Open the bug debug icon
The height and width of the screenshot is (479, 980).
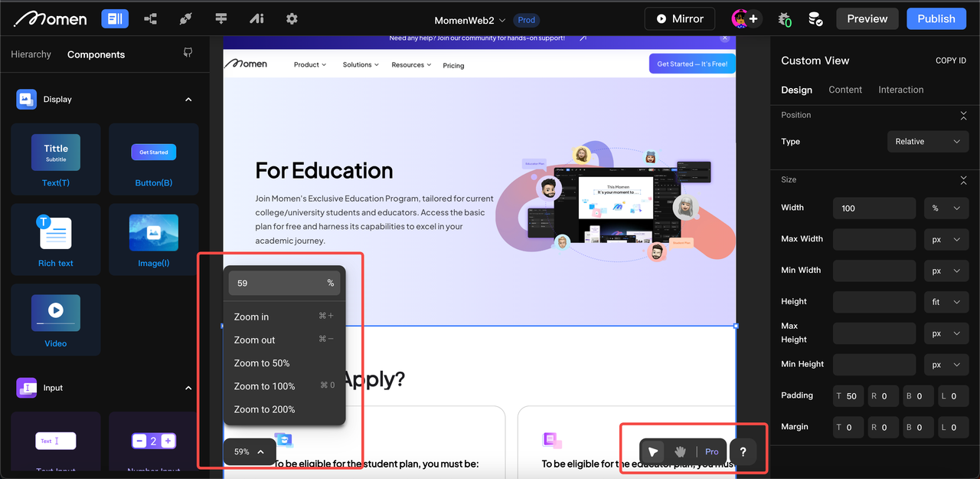(783, 19)
